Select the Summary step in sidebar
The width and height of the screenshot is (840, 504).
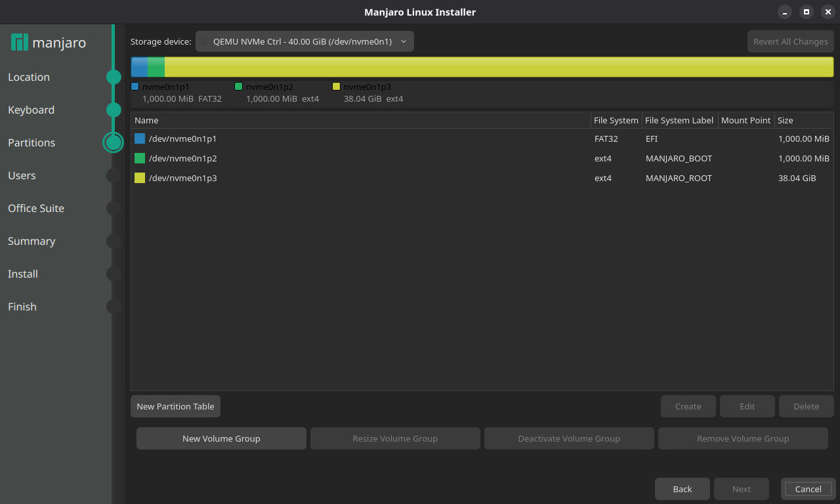pos(31,241)
